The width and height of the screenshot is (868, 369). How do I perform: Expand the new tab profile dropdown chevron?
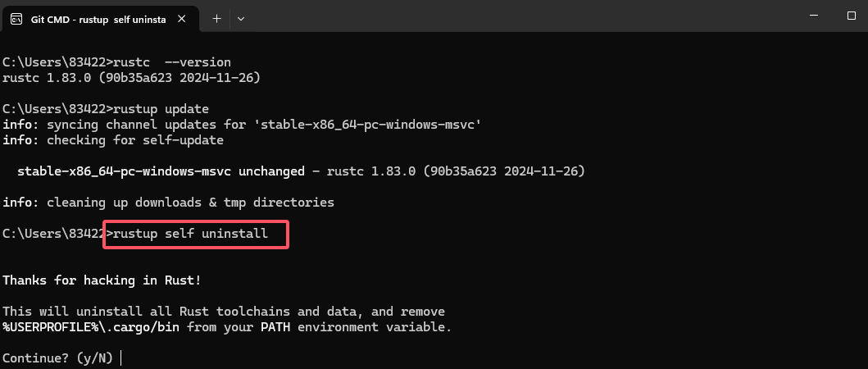click(x=241, y=19)
